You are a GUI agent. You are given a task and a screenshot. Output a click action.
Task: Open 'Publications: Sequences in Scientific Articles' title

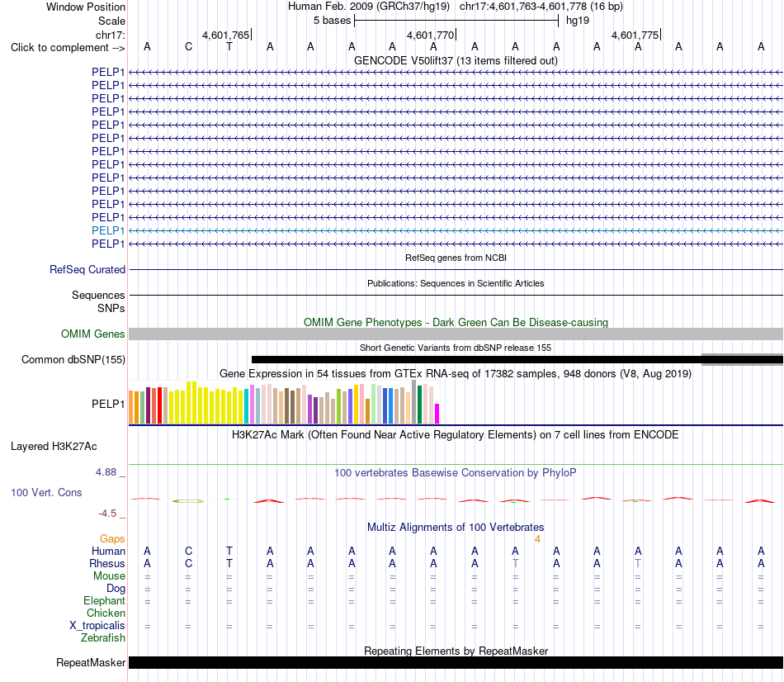[x=456, y=283]
